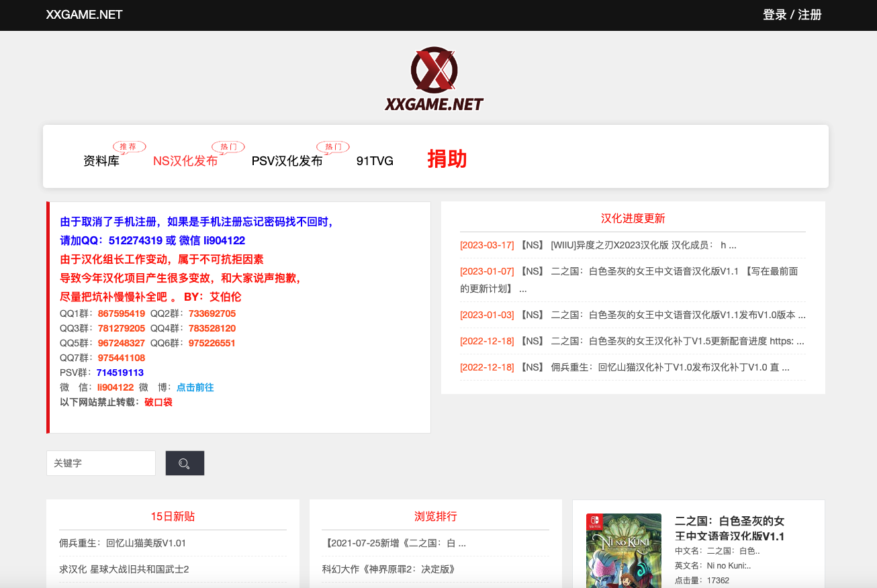The width and height of the screenshot is (877, 588).
Task: Open [2022-12-18] 二之国 汉化补丁V1.5 entry
Action: click(x=632, y=341)
